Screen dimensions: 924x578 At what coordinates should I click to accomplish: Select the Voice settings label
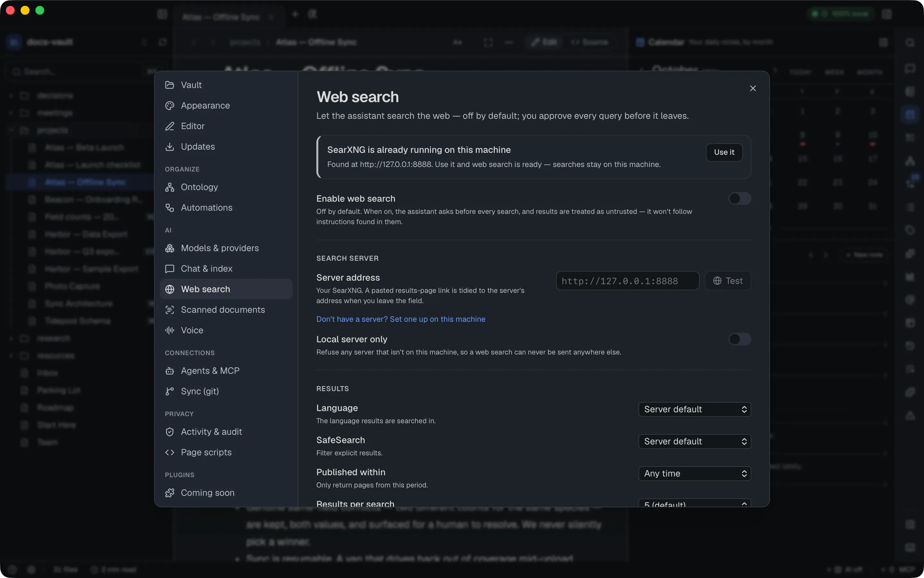coord(192,330)
